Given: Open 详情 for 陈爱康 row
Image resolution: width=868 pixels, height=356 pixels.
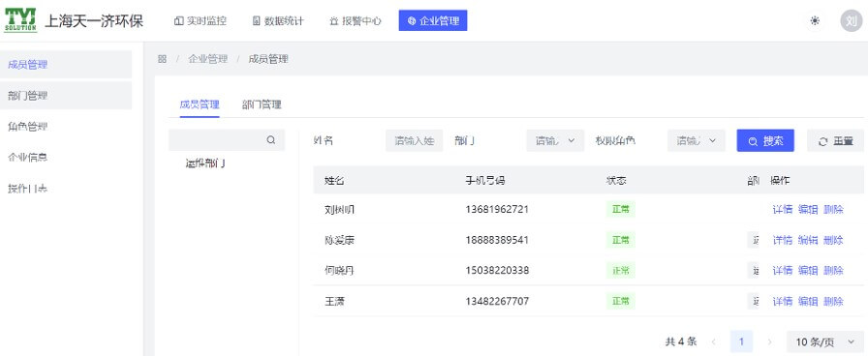Looking at the screenshot, I should pos(783,240).
